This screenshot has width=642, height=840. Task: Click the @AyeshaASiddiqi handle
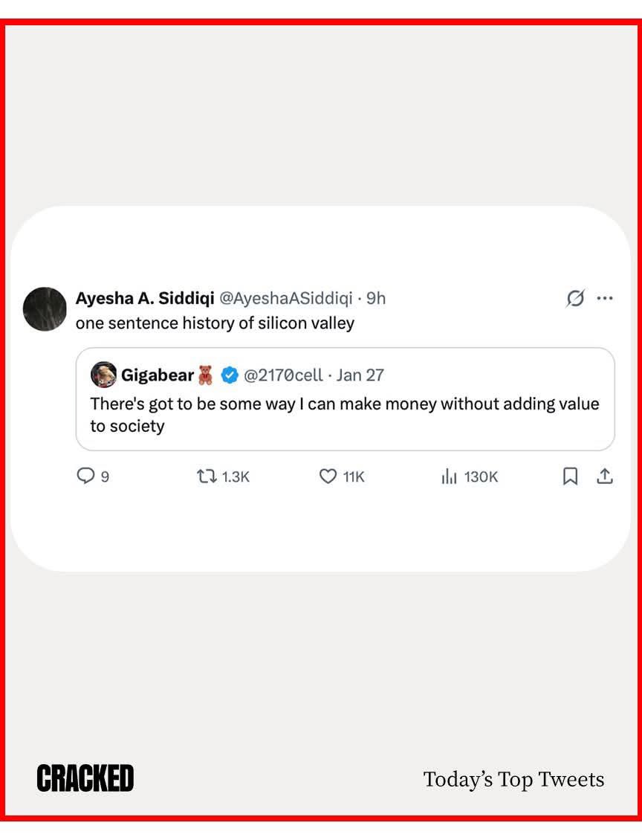pos(285,298)
